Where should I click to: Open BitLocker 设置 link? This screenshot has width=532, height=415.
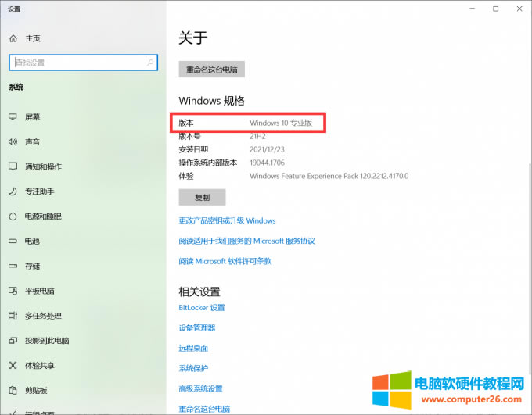click(x=202, y=307)
